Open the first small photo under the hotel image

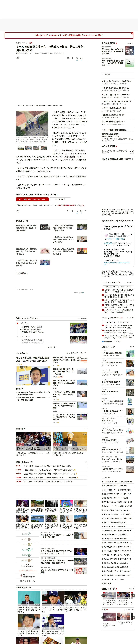(x=21, y=148)
